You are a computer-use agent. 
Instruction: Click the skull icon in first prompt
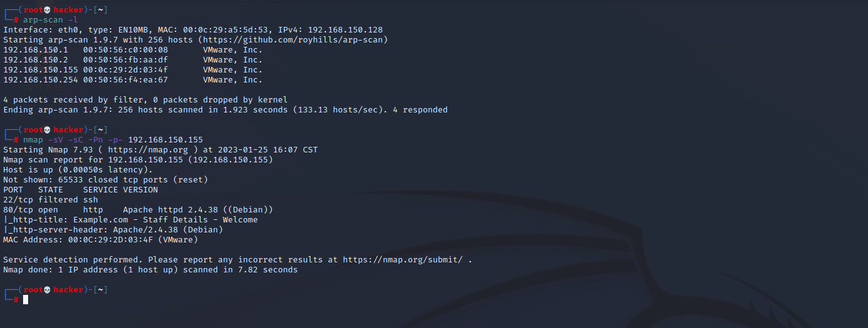(47, 10)
